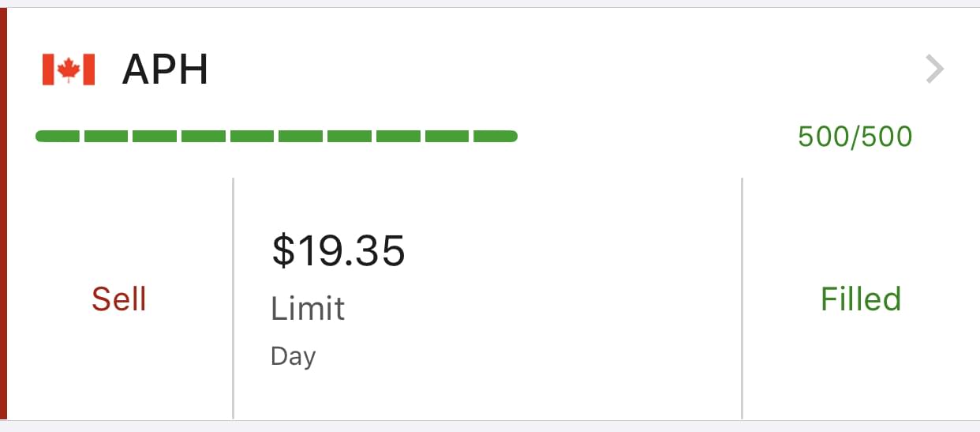Click the 500/500 filled quantity text
This screenshot has height=432, width=980.
pos(855,137)
